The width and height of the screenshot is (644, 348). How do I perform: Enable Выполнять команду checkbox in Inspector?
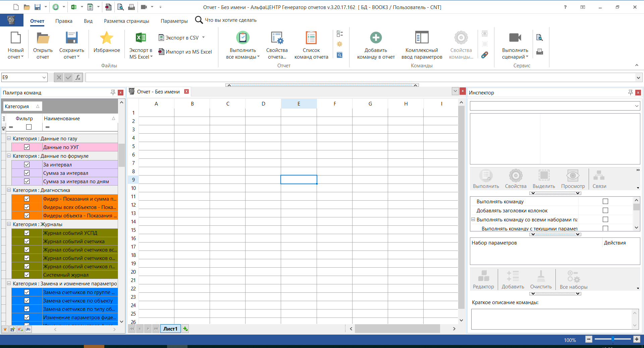tap(605, 201)
